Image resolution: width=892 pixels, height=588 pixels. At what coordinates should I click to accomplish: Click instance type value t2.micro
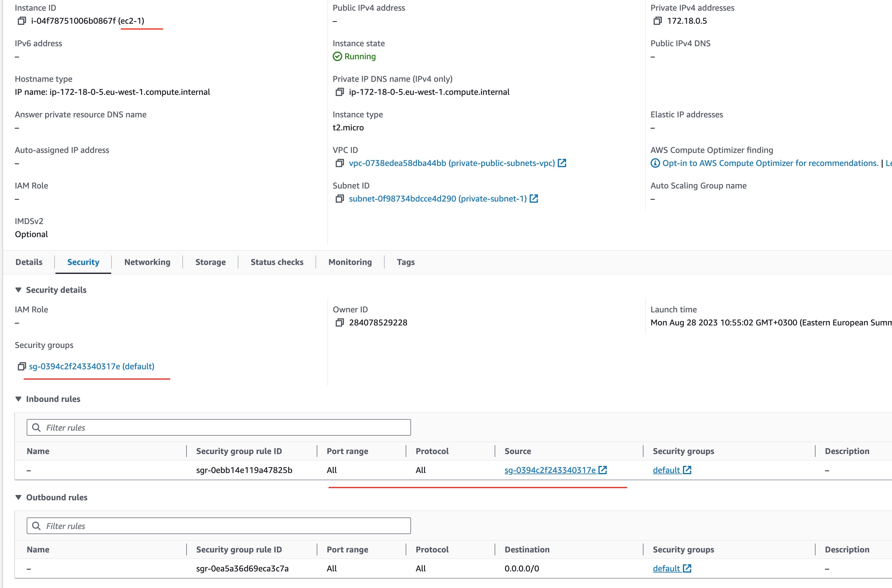click(348, 127)
